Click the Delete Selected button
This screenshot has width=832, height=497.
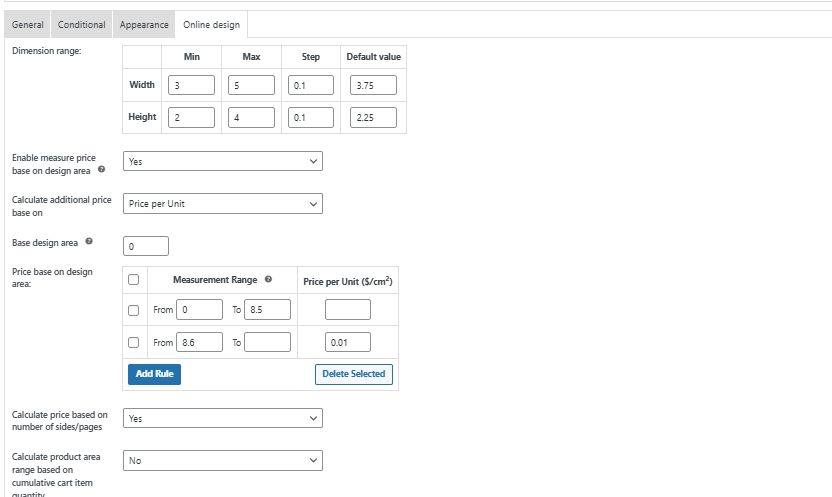354,374
